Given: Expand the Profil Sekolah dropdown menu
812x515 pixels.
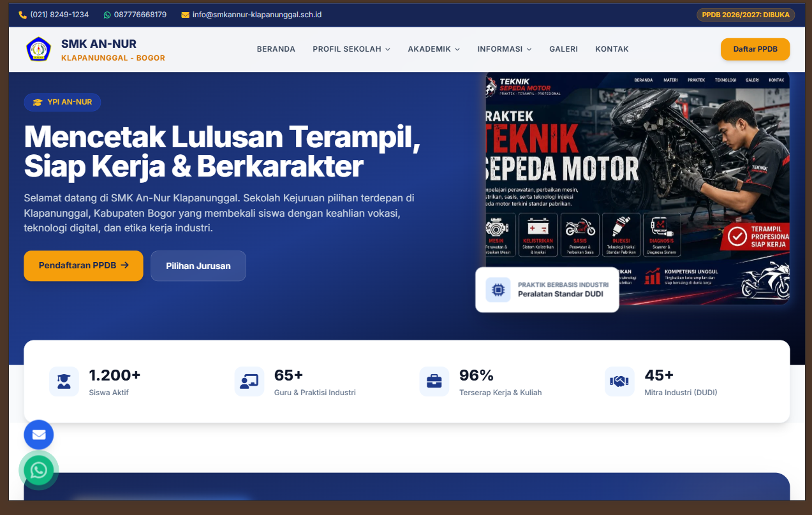Looking at the screenshot, I should tap(351, 49).
